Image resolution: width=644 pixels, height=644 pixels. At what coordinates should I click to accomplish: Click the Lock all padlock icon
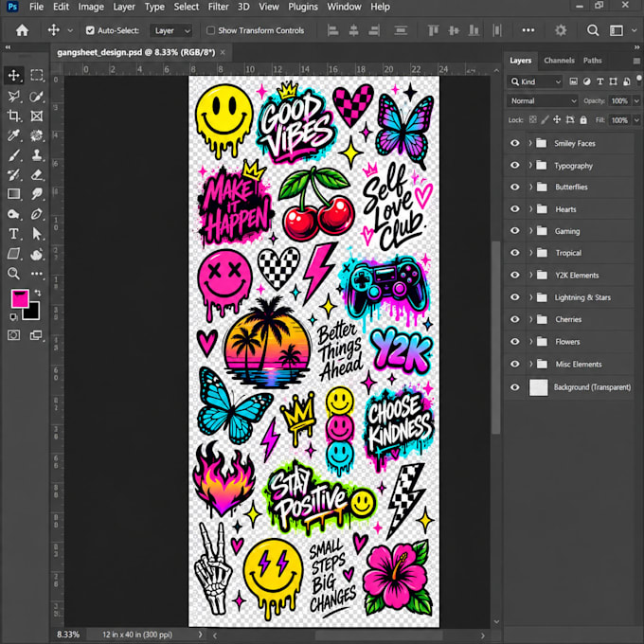[x=583, y=120]
